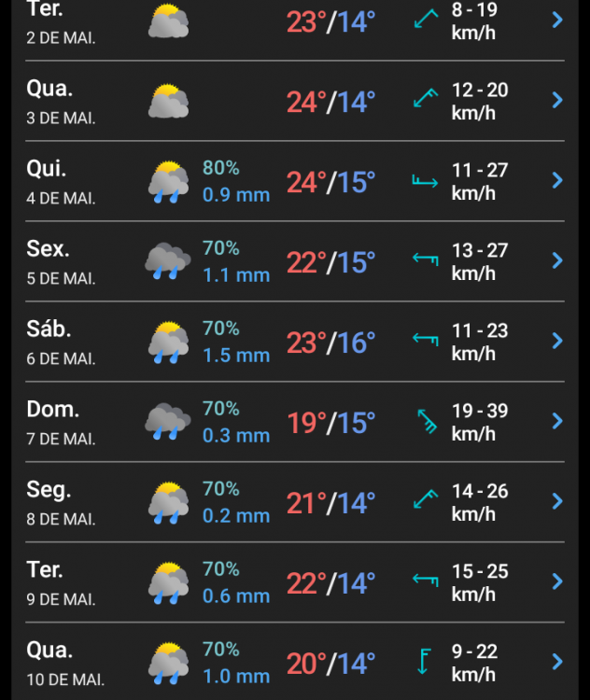
Task: Click the rain cloud icon for Dom. 7 de mai.
Action: [167, 422]
